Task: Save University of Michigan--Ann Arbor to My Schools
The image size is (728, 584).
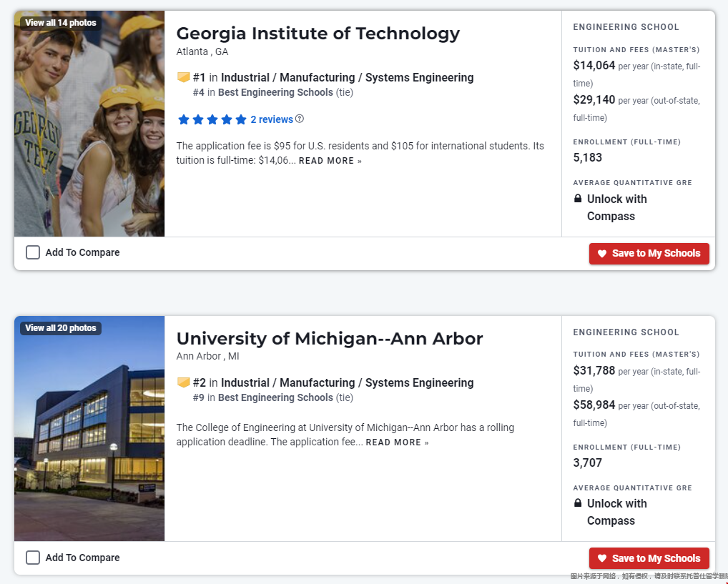Action: tap(649, 558)
